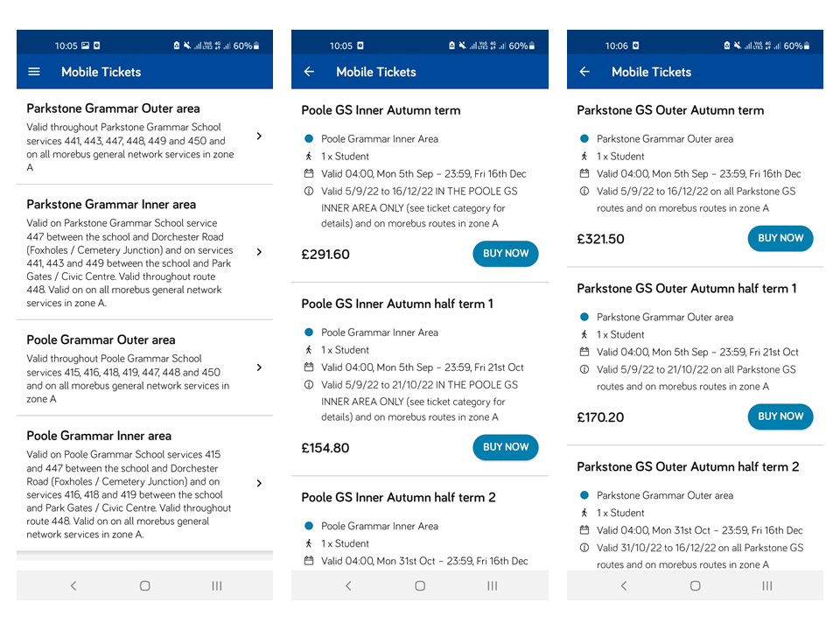Expand Poole Grammar Inner area chevron
840x630 pixels.
[259, 483]
